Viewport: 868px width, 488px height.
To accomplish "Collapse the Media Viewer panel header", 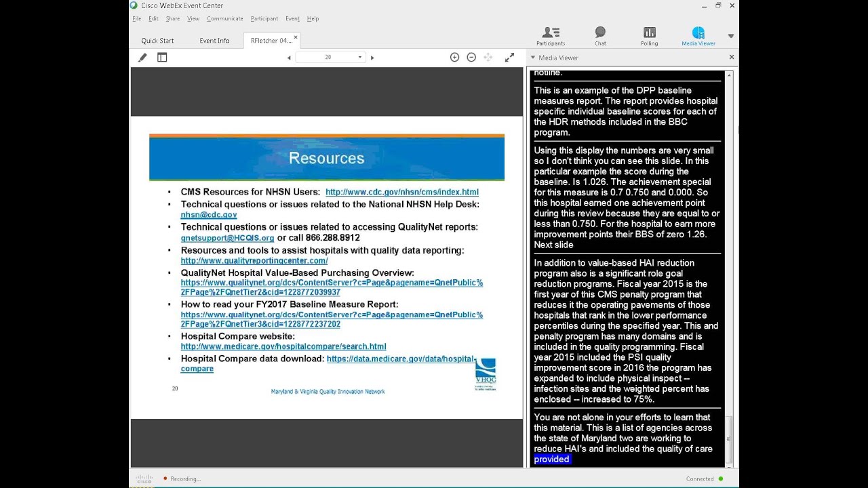I will [533, 58].
